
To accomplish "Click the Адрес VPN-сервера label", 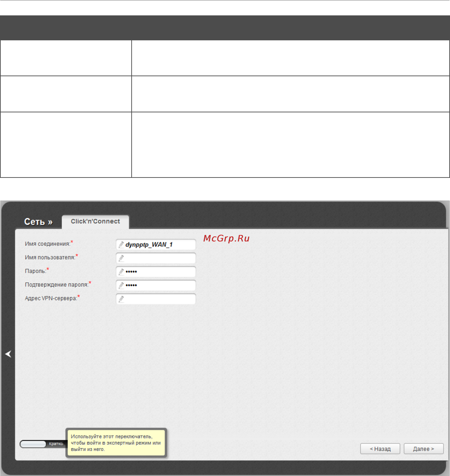I will [51, 298].
